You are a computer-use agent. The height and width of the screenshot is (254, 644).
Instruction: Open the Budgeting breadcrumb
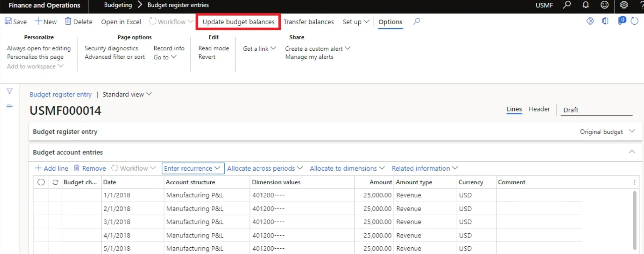[x=118, y=5]
